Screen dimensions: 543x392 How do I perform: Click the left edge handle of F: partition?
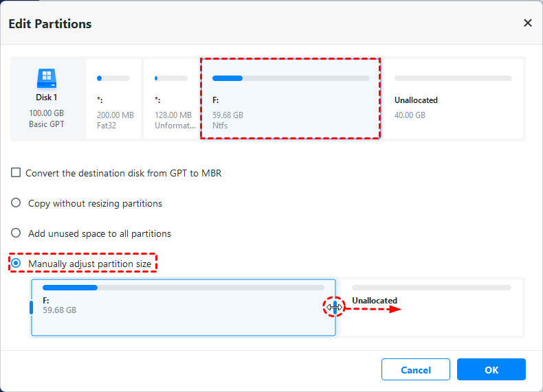point(32,308)
